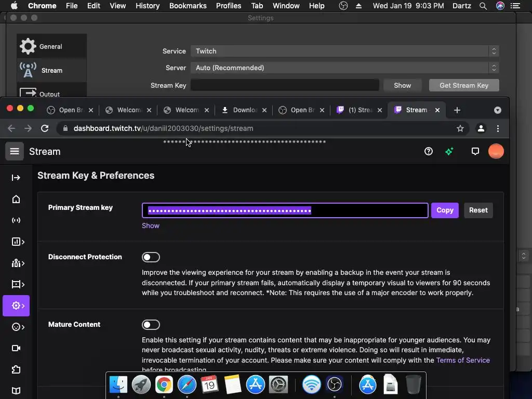The height and width of the screenshot is (399, 532).
Task: Reload the Twitch dashboard page
Action: (45, 128)
